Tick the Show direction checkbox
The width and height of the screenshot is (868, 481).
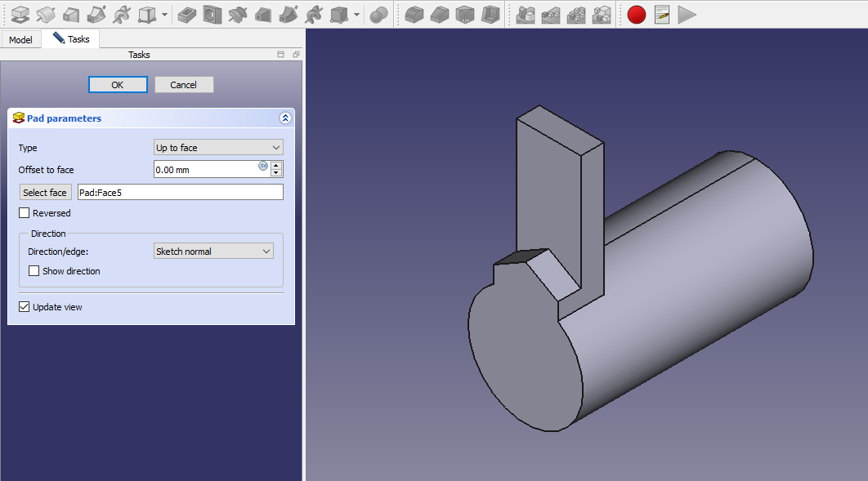click(34, 271)
